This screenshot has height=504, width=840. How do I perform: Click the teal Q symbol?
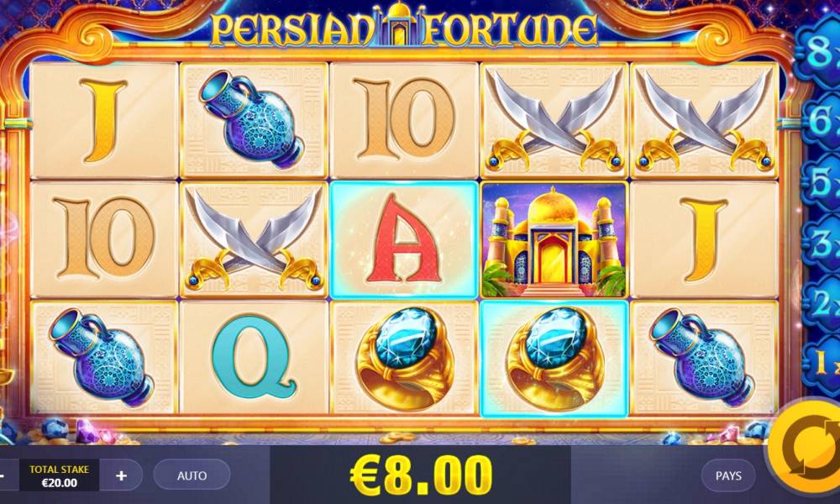(x=254, y=357)
